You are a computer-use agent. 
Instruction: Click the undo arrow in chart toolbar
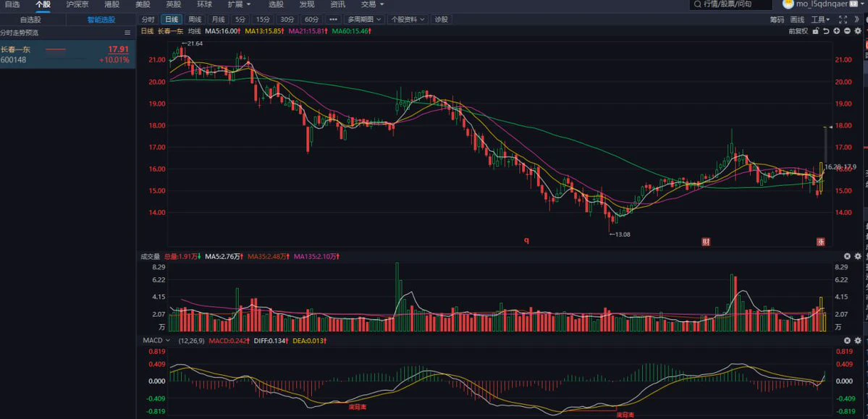tap(826, 31)
